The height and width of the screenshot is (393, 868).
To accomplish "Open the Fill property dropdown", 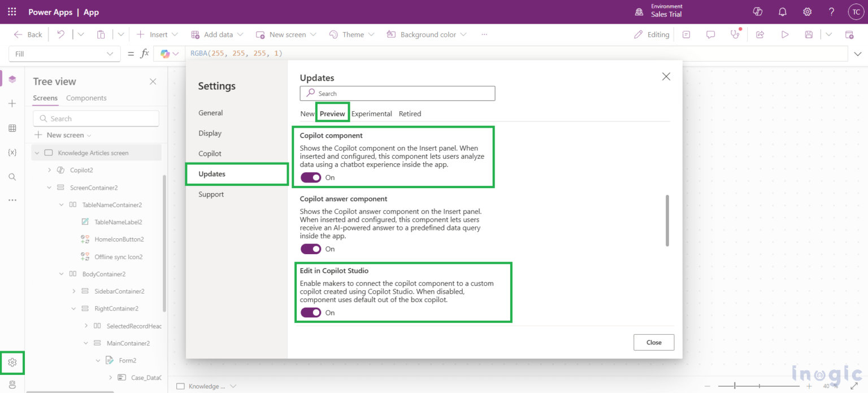I will click(64, 54).
